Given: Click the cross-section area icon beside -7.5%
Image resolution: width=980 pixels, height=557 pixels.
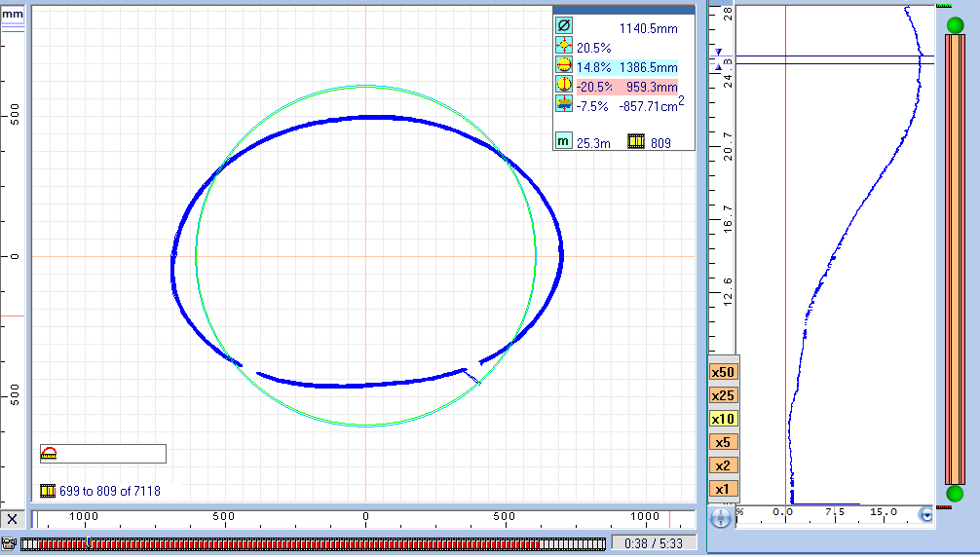Looking at the screenshot, I should [x=564, y=103].
